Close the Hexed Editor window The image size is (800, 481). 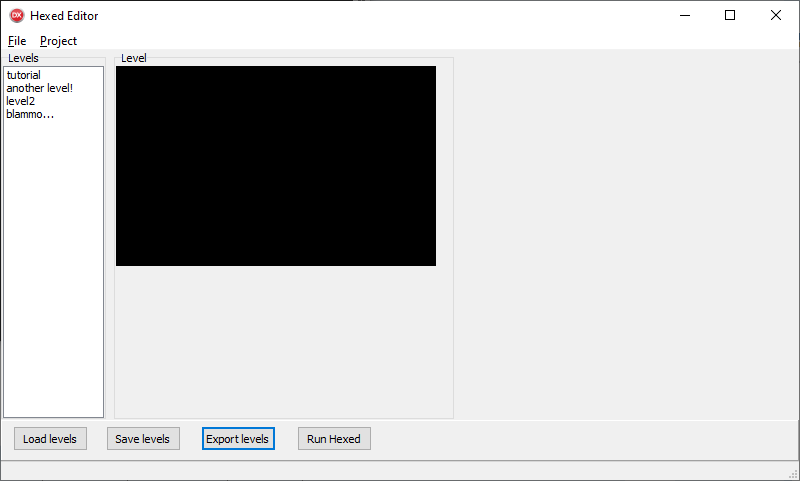(x=776, y=15)
